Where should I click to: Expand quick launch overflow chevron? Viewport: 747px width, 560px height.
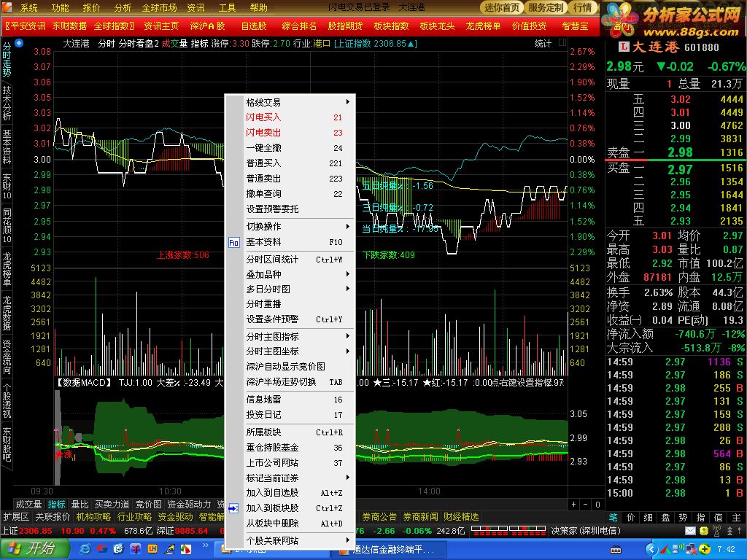(205, 545)
